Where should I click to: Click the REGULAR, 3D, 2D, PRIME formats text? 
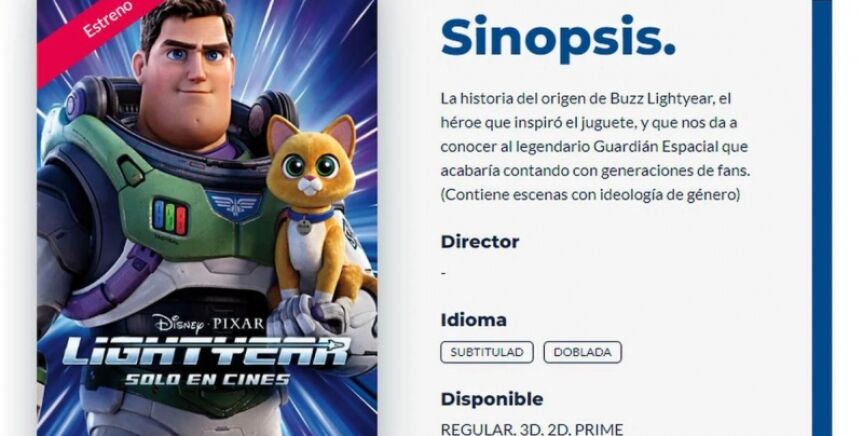click(x=532, y=429)
